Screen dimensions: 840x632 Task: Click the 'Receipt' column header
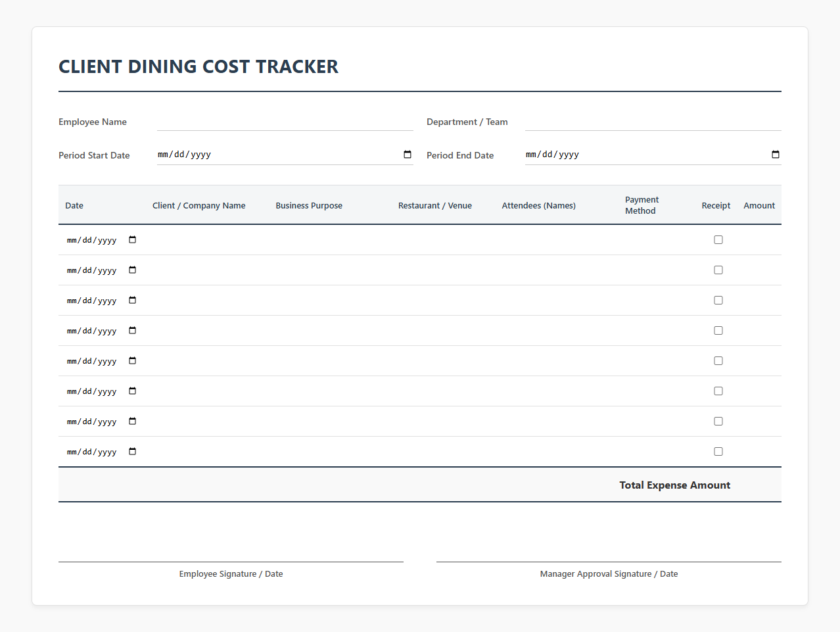(x=716, y=206)
